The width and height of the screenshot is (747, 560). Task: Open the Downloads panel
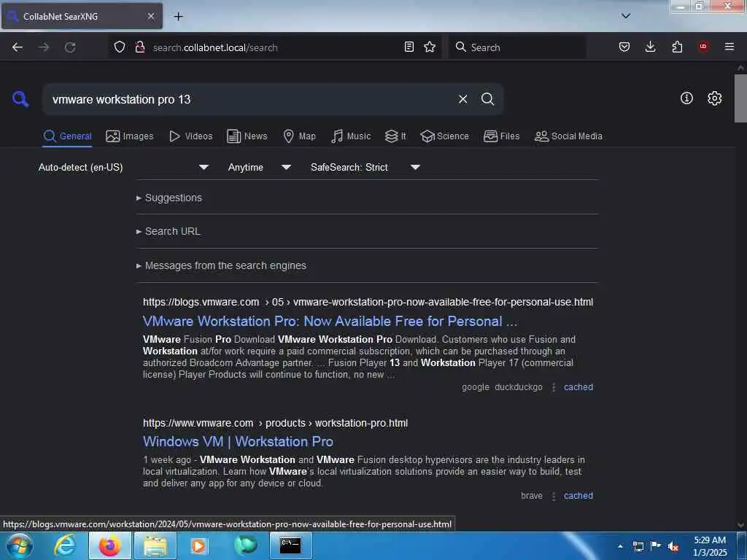(650, 47)
